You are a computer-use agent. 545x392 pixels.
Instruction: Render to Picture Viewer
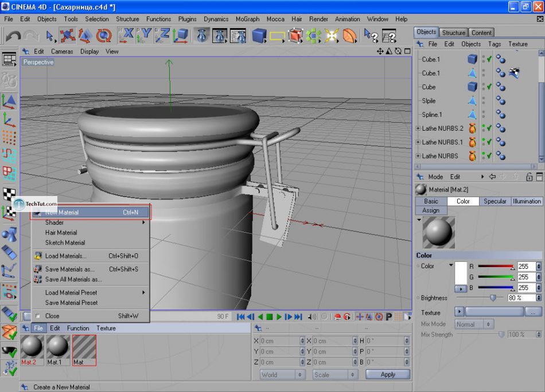pyautogui.click(x=220, y=36)
